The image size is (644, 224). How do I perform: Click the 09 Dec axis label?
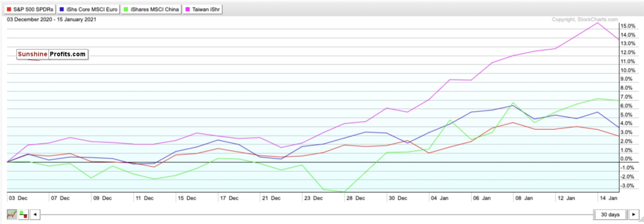pyautogui.click(x=103, y=198)
